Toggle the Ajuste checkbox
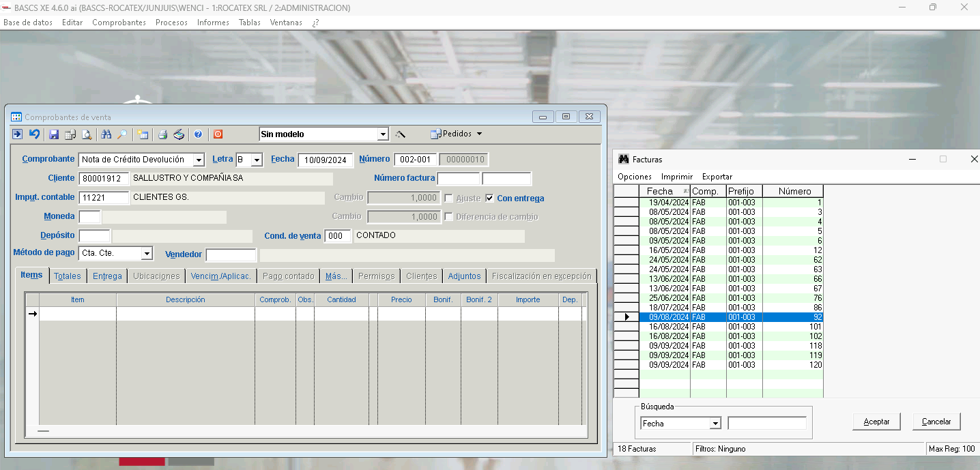 [449, 199]
